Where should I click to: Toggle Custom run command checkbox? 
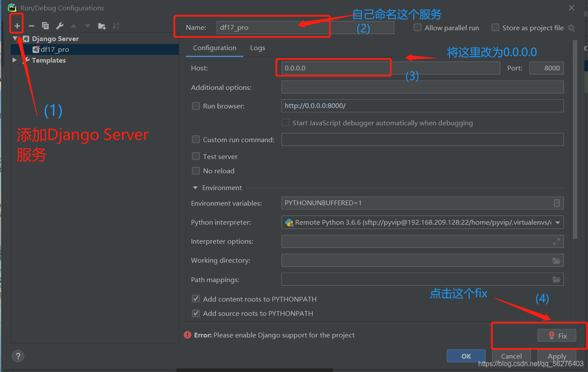pyautogui.click(x=196, y=140)
